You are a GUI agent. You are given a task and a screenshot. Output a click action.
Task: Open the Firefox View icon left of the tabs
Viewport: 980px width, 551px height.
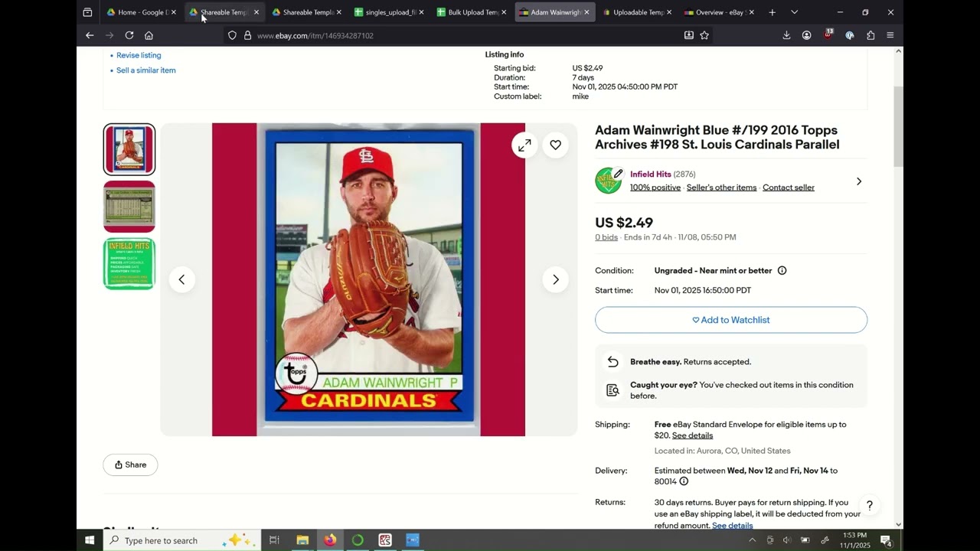point(87,12)
